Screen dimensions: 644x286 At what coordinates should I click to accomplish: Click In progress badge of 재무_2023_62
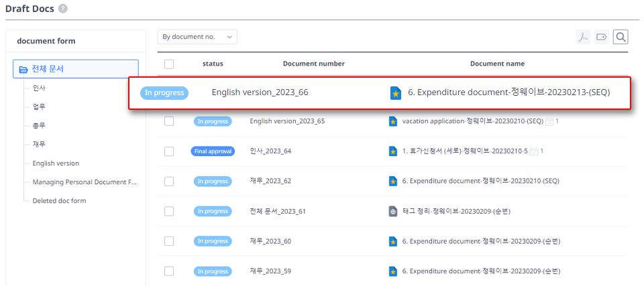click(213, 181)
